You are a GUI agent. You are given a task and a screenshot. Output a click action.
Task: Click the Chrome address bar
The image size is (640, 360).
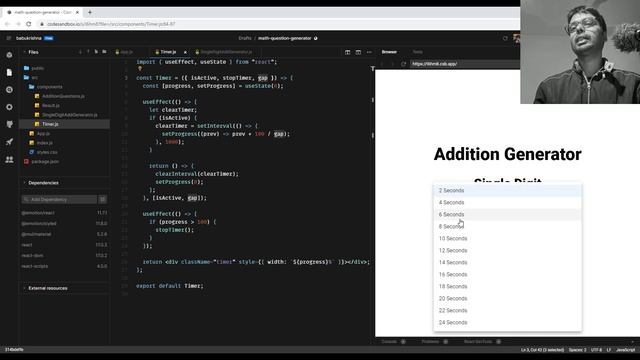tap(278, 24)
